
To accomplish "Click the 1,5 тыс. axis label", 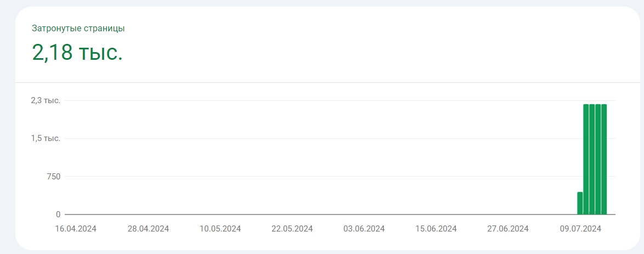I will [45, 138].
